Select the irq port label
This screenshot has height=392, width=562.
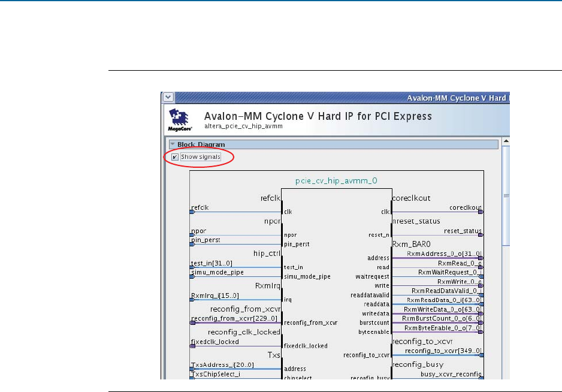(288, 300)
